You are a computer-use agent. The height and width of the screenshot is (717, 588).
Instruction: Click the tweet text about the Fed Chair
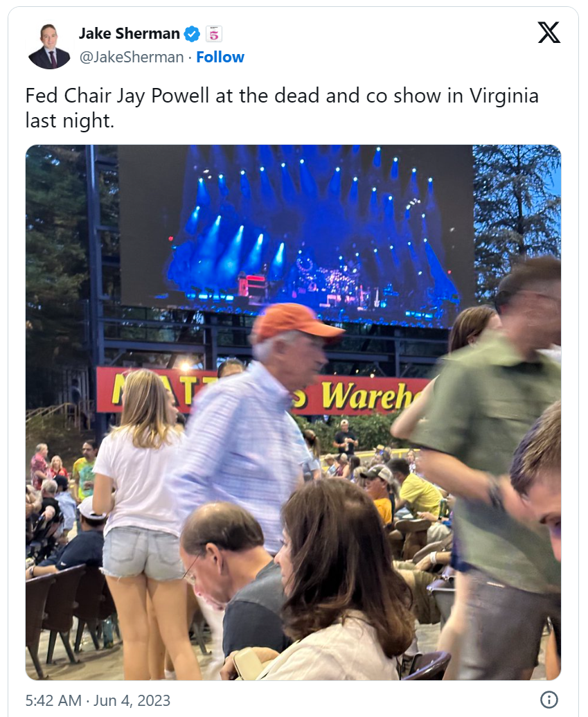[x=282, y=108]
